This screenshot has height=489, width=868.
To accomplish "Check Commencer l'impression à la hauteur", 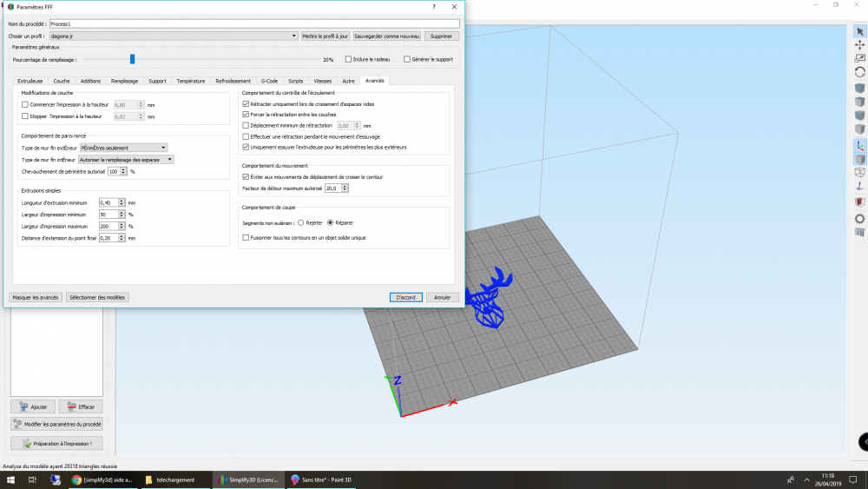I will 25,104.
